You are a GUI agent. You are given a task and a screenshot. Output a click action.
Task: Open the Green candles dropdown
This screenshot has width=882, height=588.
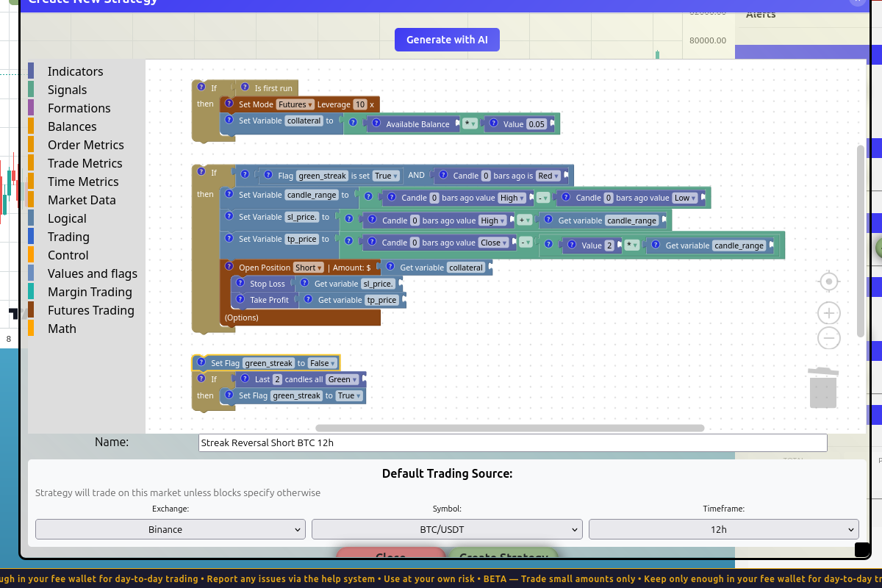[x=343, y=379]
